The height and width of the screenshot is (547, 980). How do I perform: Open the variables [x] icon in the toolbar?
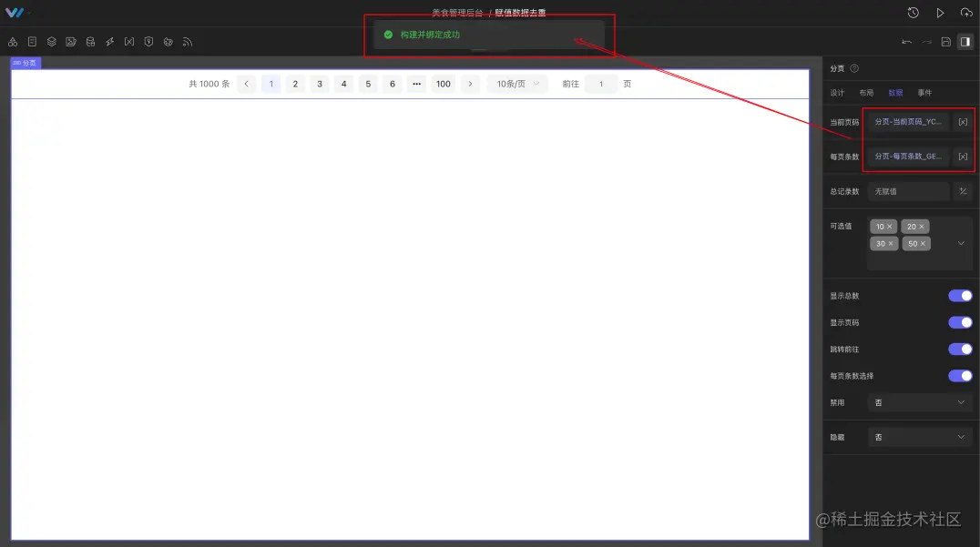129,42
